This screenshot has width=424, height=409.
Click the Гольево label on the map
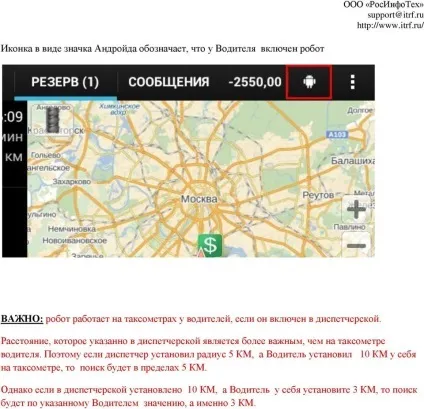pyautogui.click(x=46, y=155)
